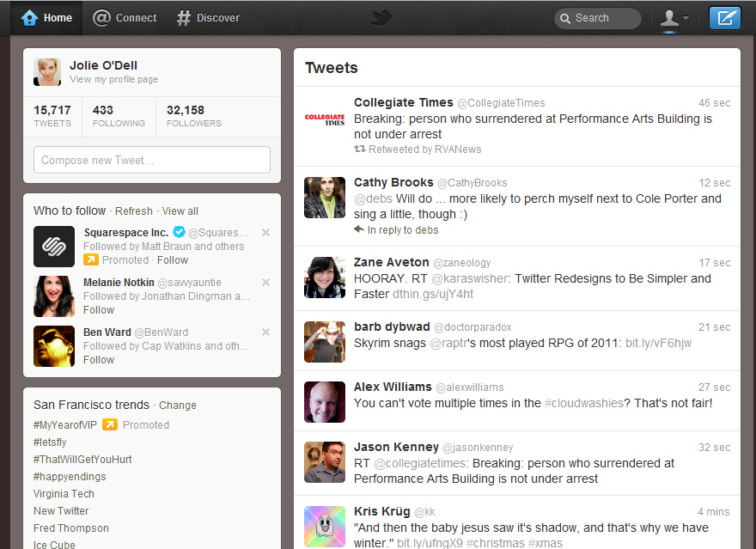
Task: Open the compose tweet button in top bar
Action: click(725, 18)
